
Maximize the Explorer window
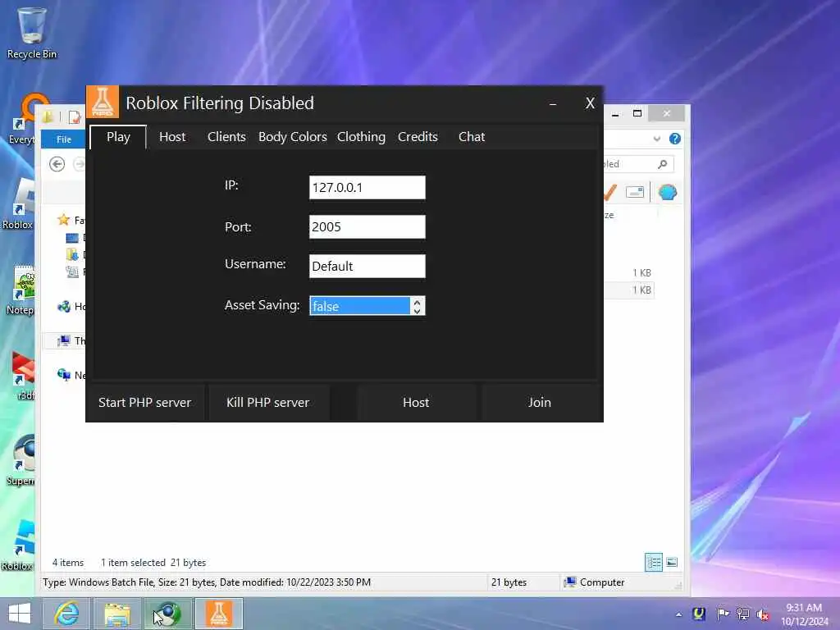tap(637, 113)
